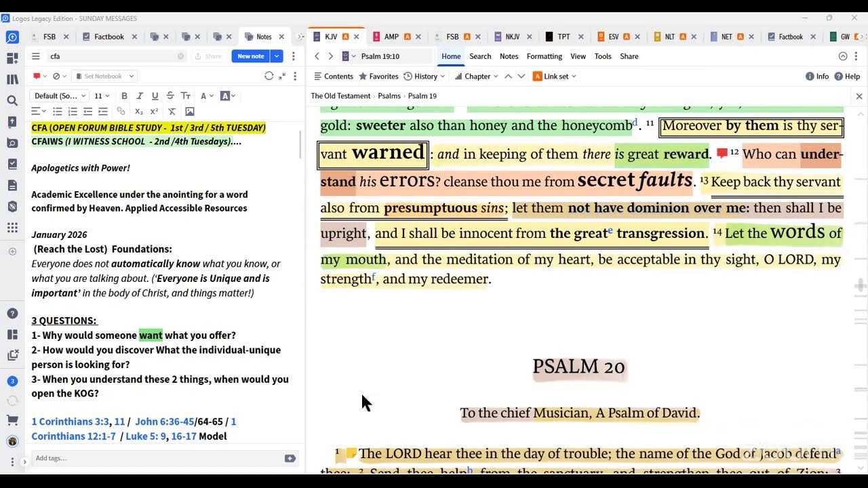Open the Formatting menu tab
Viewport: 868px width, 488px height.
click(545, 56)
